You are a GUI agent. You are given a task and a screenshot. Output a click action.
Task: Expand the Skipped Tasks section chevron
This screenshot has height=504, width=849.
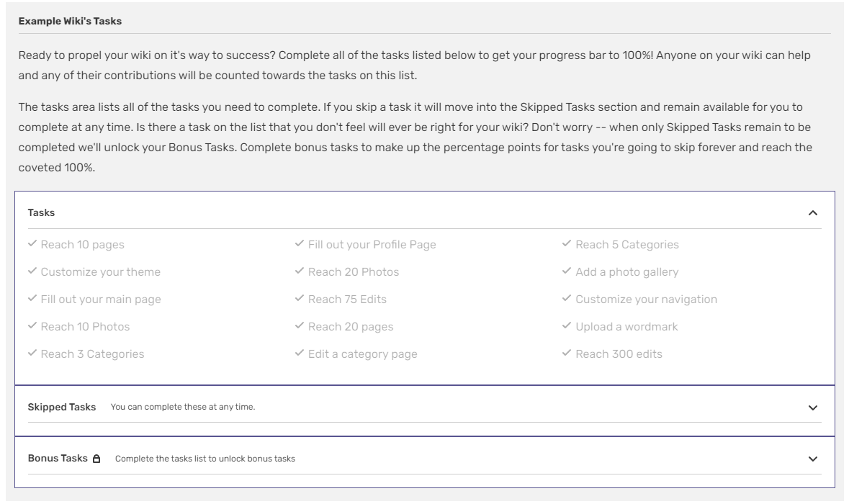[813, 408]
